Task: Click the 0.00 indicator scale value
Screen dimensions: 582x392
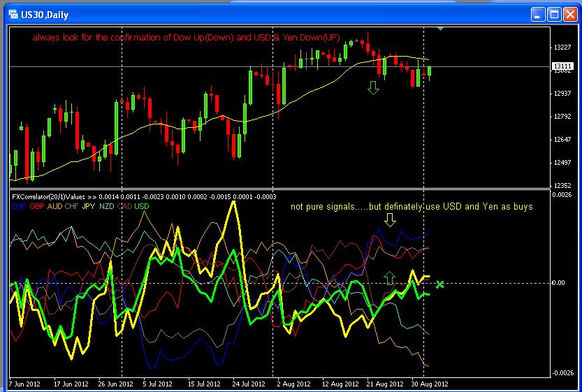Action: [x=559, y=283]
